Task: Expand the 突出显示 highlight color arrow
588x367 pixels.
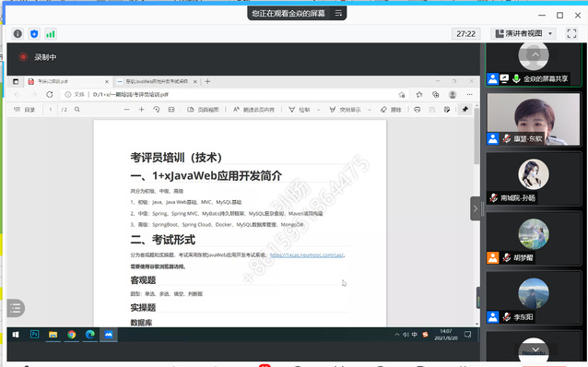Action: 370,110
